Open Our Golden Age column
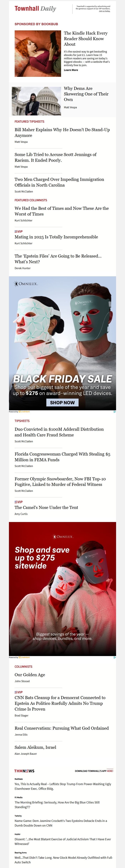The image size is (125, 868). (x=30, y=675)
